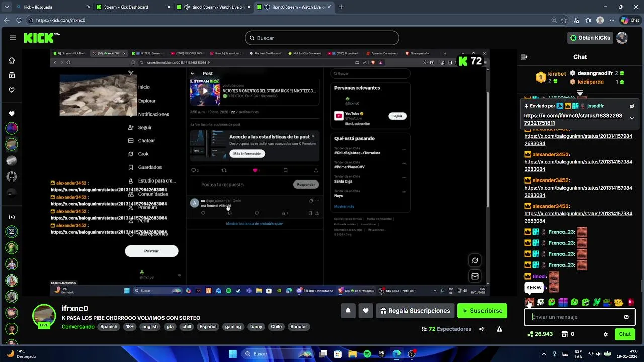Send message with green Chat button
Image resolution: width=644 pixels, height=362 pixels.
pyautogui.click(x=625, y=334)
